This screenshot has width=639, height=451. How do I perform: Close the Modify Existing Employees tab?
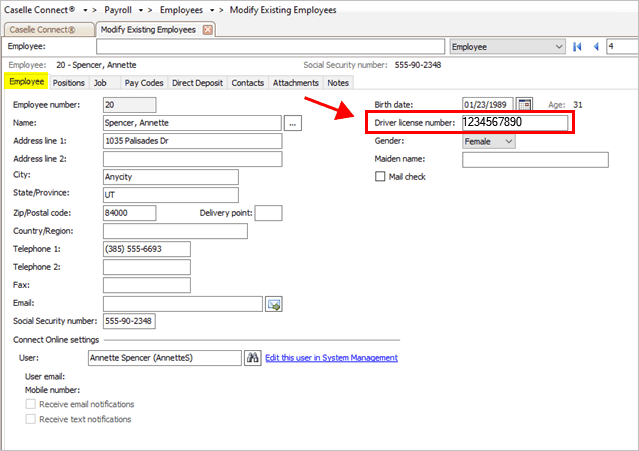pyautogui.click(x=208, y=29)
